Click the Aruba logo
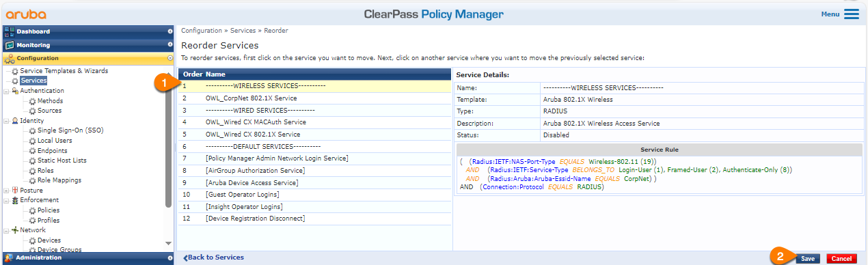This screenshot has height=265, width=868. 25,14
